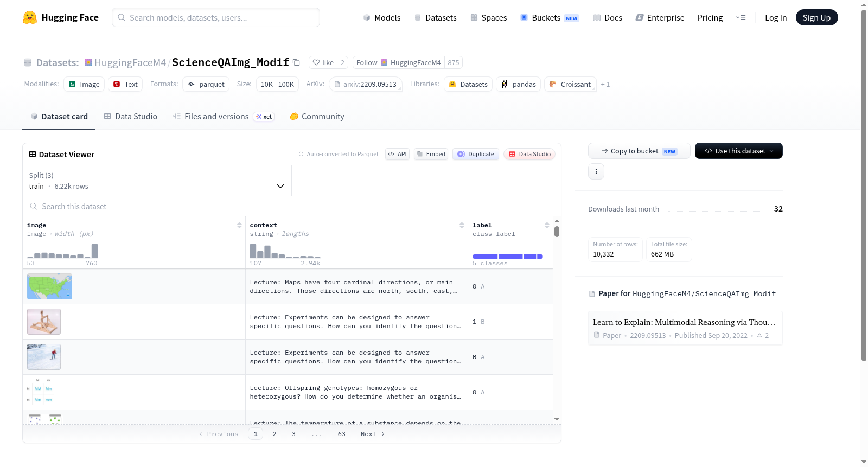Click Next page in pagination

pos(373,434)
